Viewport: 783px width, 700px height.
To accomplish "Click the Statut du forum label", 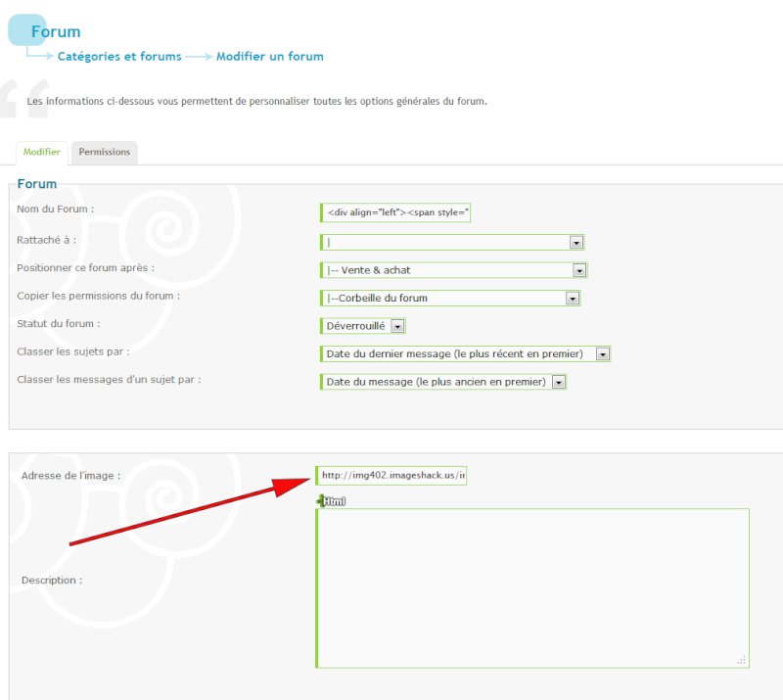I will click(x=59, y=324).
